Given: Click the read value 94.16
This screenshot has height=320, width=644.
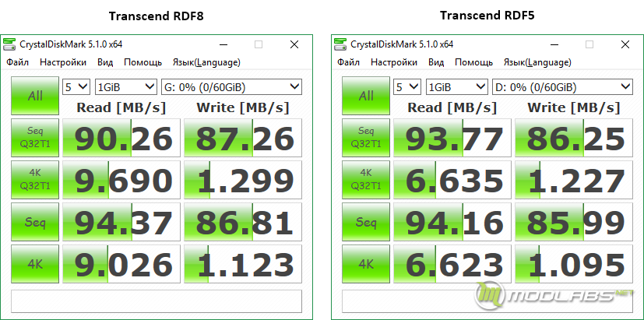Looking at the screenshot, I should 452,222.
